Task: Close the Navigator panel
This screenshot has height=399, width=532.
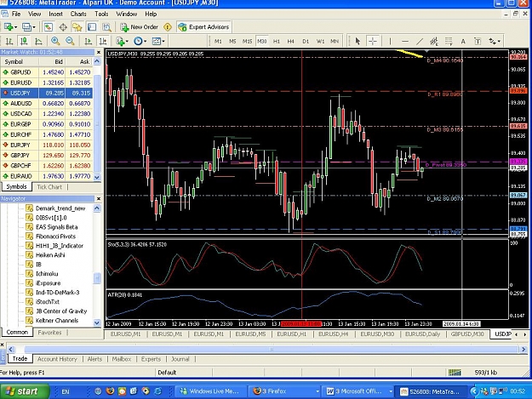Action: 99,199
